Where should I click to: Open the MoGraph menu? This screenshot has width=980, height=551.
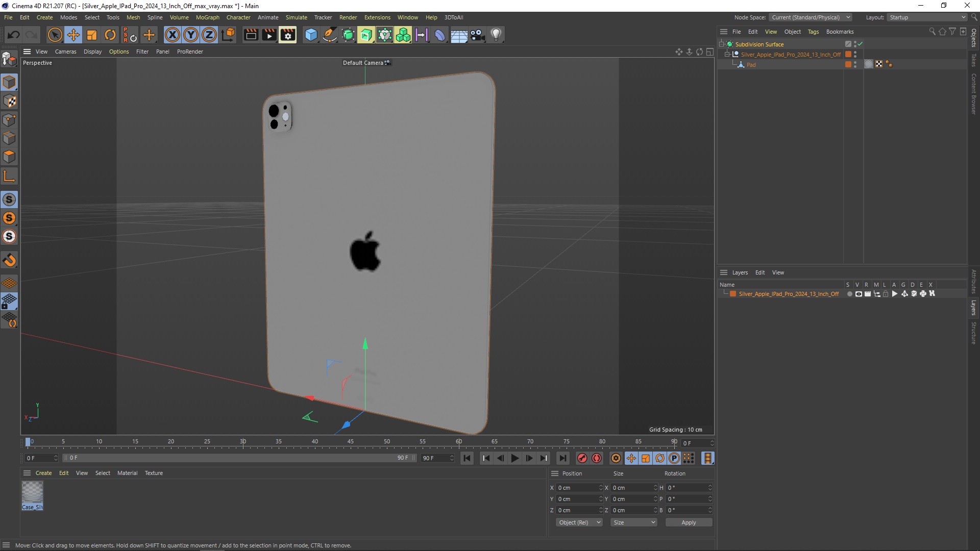pyautogui.click(x=208, y=17)
